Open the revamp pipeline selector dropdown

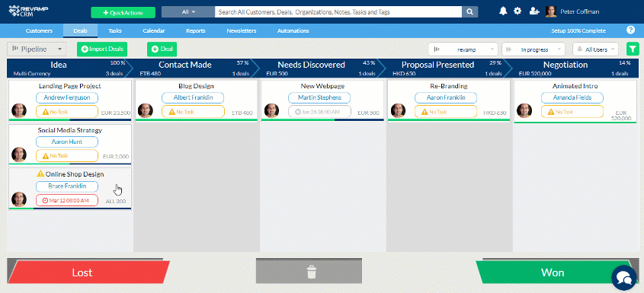(x=463, y=49)
